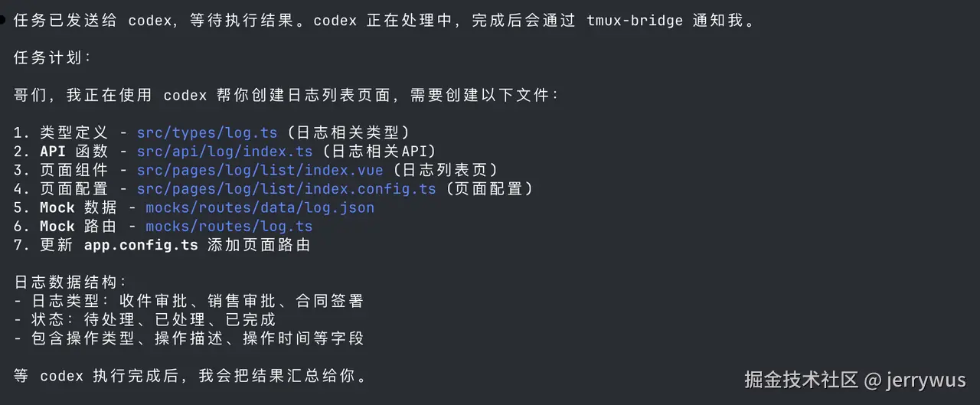Click the 日志数据结构 heading
Image resolution: width=980 pixels, height=405 pixels.
[70, 283]
